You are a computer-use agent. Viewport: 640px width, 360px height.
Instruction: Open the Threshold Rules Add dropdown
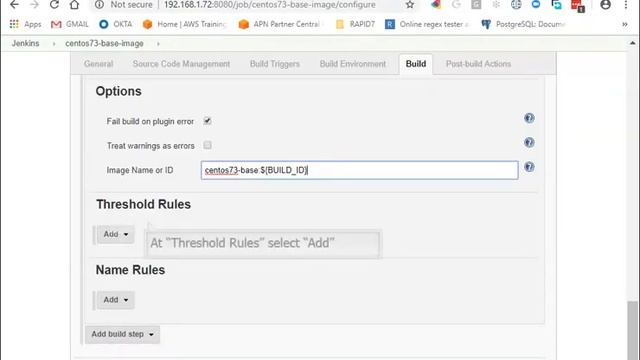pyautogui.click(x=116, y=234)
